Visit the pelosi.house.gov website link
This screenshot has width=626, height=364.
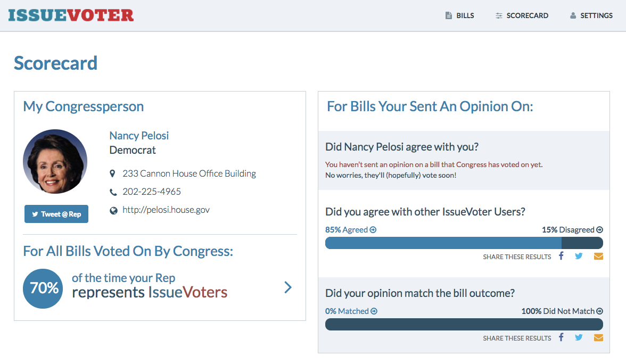click(166, 210)
